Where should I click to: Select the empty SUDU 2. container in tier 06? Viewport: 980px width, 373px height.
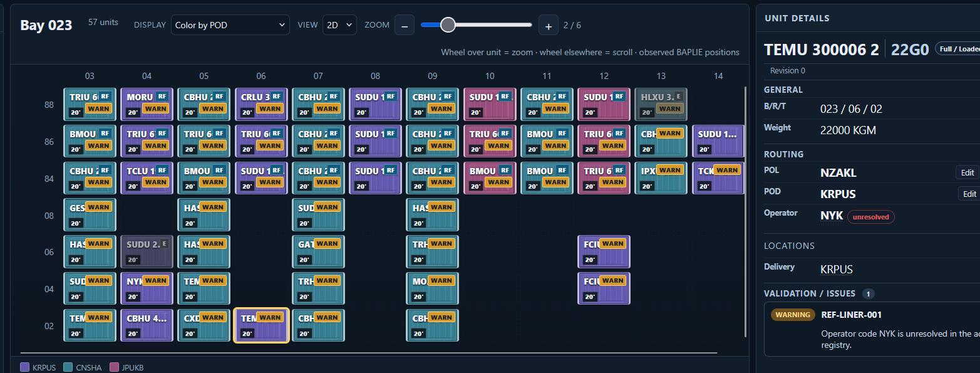147,251
